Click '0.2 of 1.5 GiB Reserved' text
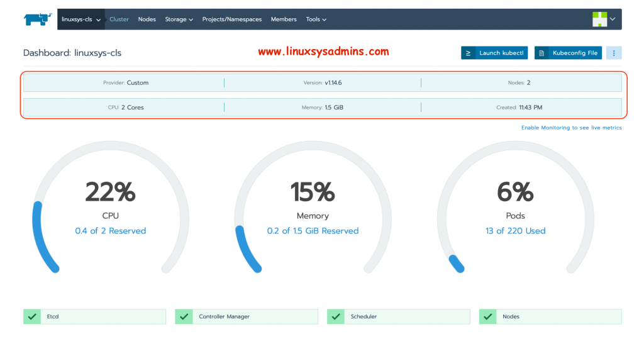 coord(313,231)
